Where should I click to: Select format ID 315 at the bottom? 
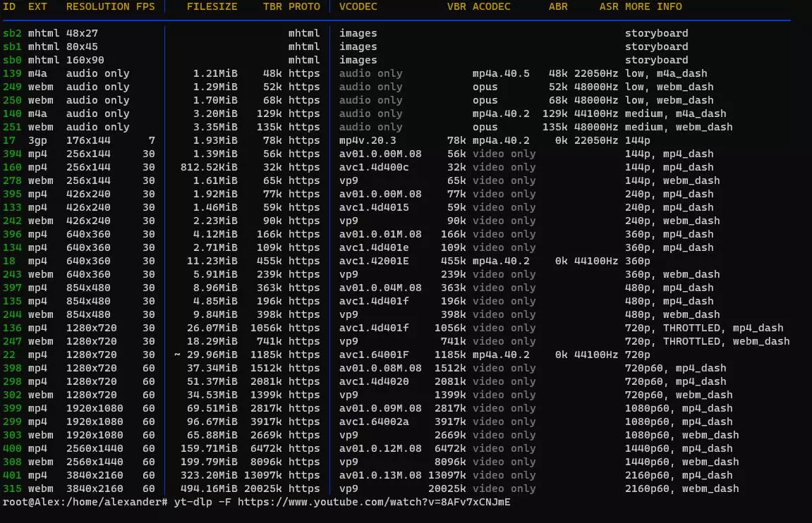(x=12, y=488)
